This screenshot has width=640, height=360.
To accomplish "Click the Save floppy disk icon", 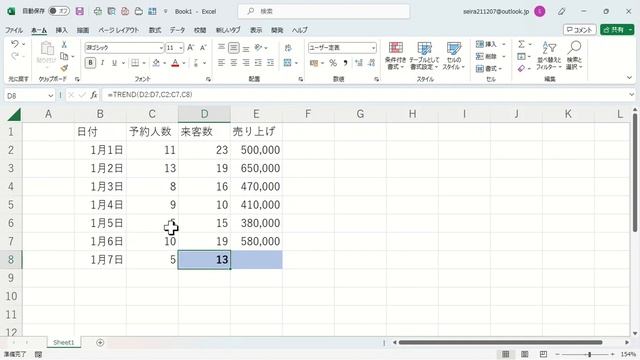I will pos(80,11).
